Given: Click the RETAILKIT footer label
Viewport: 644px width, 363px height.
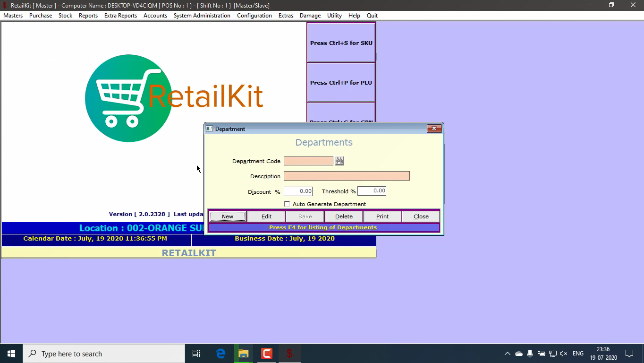Looking at the screenshot, I should 189,253.
